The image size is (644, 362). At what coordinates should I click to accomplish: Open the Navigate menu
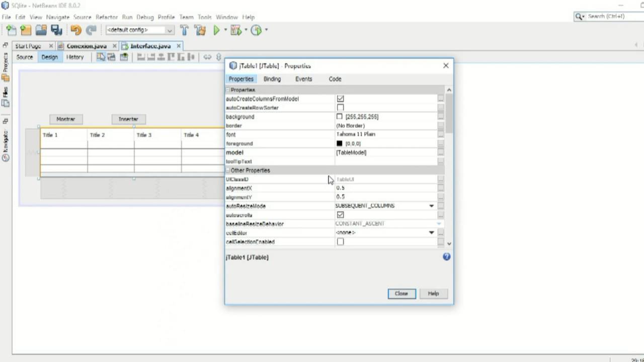(x=57, y=17)
